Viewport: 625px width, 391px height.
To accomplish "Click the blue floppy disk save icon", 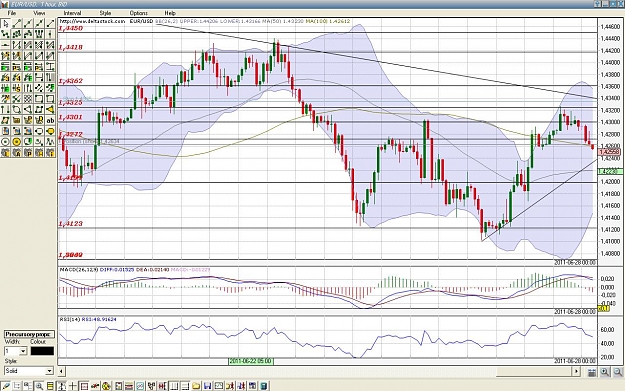I will click(207, 386).
